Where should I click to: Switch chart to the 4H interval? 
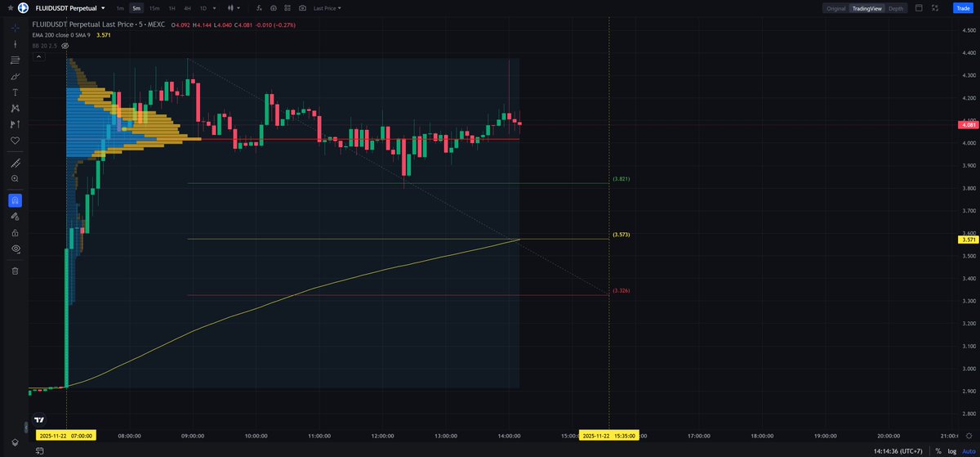187,8
